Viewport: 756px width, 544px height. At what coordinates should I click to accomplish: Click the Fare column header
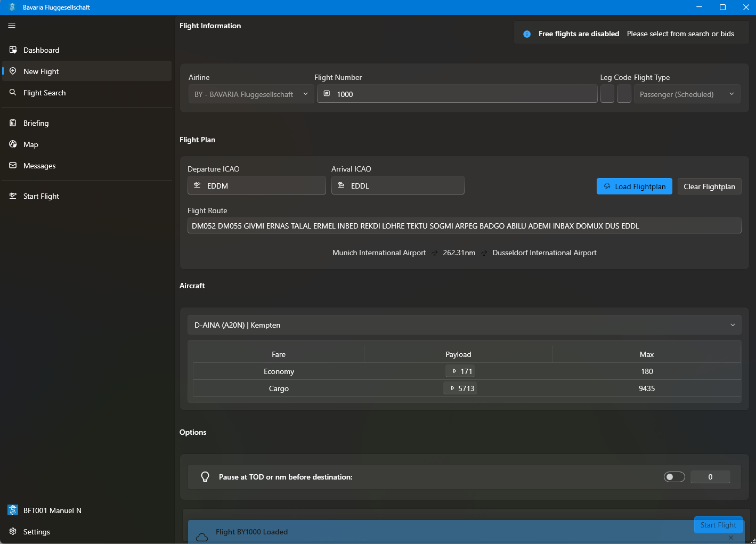pos(279,354)
